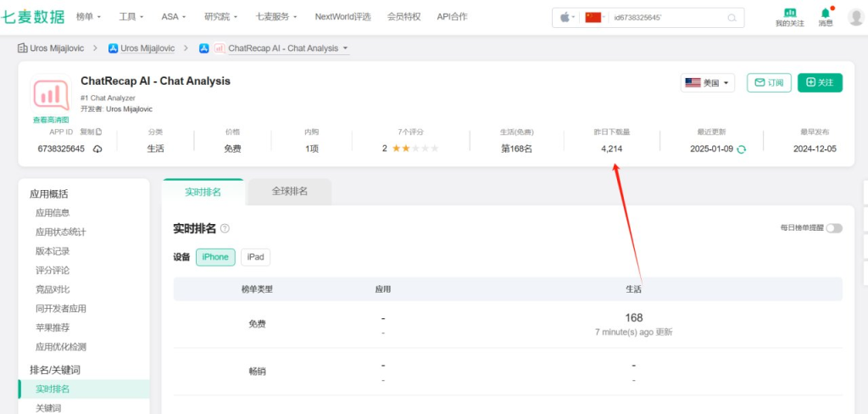The width and height of the screenshot is (868, 414).
Task: Click the 畅销 chart type row label
Action: (x=257, y=372)
